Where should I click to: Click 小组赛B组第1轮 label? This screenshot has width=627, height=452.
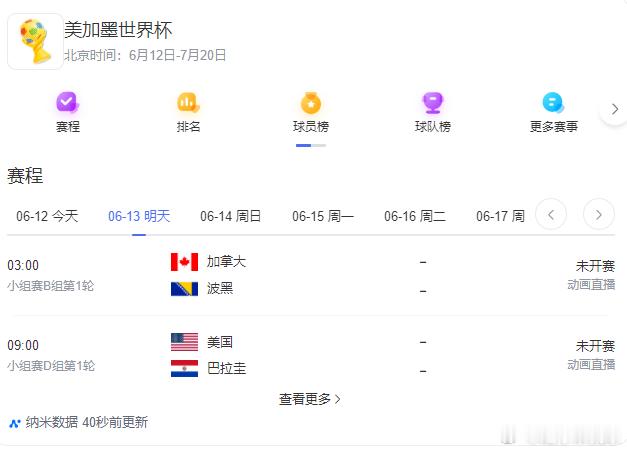tap(51, 286)
